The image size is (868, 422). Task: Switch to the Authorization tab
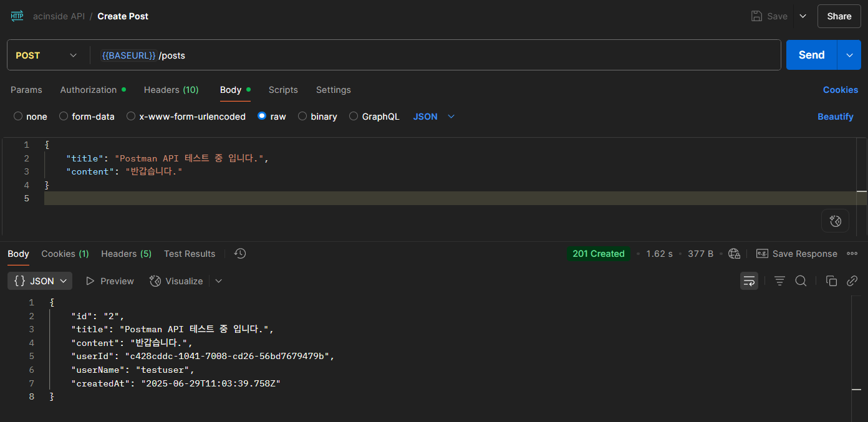[x=93, y=90]
